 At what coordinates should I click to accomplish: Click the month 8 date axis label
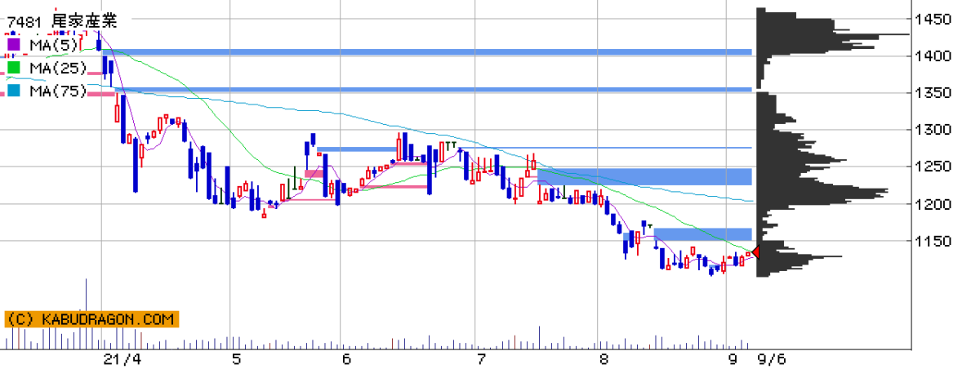click(604, 358)
